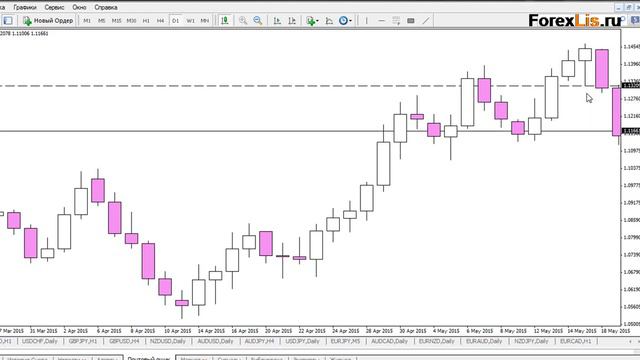Open the Справка menu
Viewport: 640px width, 360px height.
click(106, 7)
